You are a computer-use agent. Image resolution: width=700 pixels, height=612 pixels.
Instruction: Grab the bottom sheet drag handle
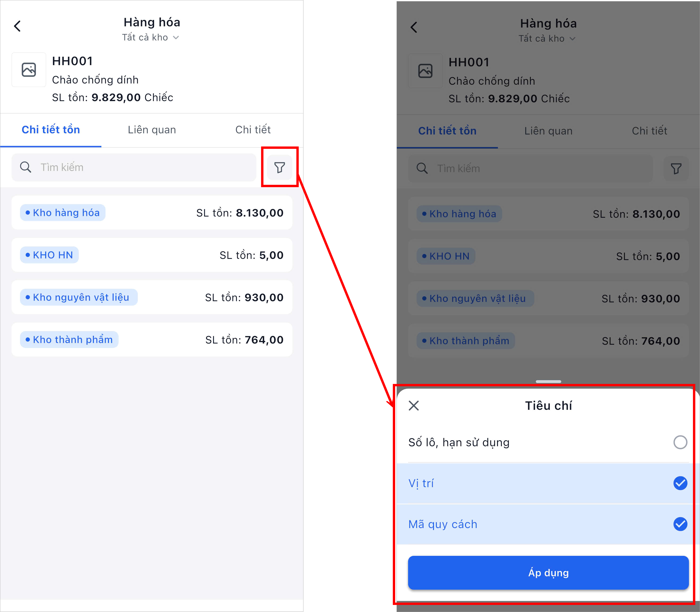548,382
